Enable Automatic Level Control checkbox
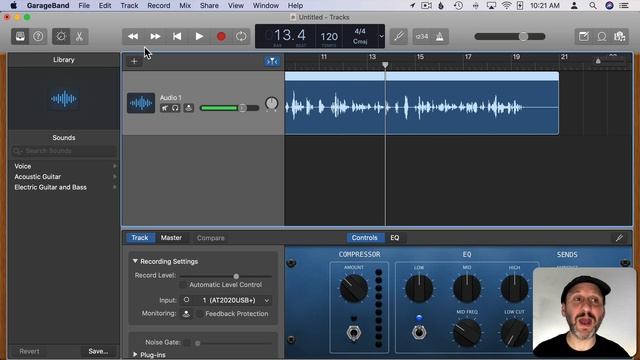640x360 pixels. [183, 284]
